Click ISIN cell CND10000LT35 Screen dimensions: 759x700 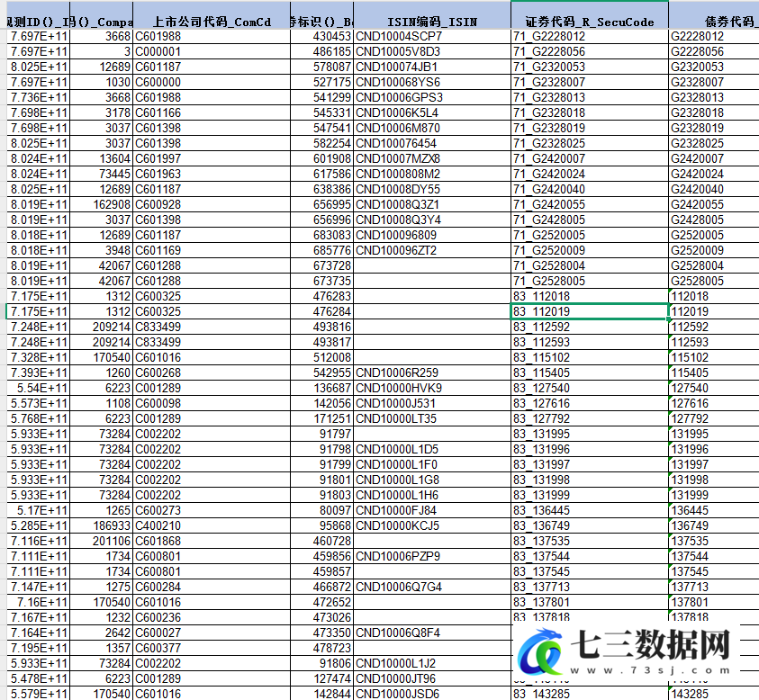pyautogui.click(x=432, y=419)
